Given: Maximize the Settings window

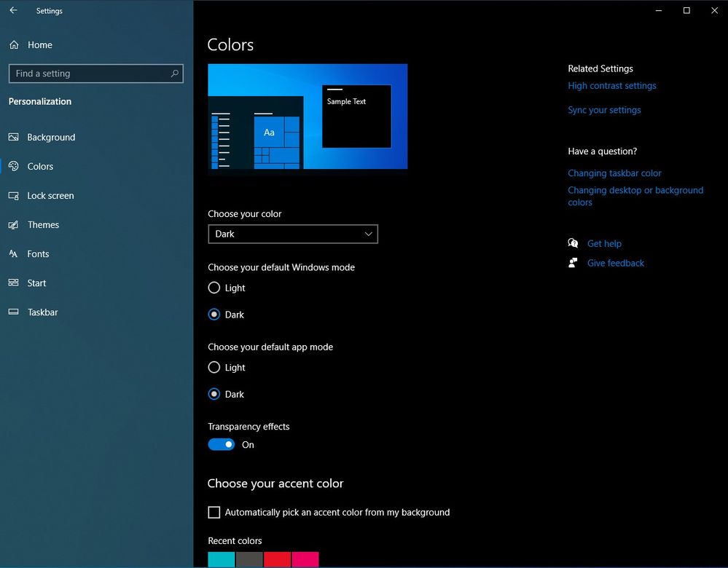Looking at the screenshot, I should (x=686, y=10).
